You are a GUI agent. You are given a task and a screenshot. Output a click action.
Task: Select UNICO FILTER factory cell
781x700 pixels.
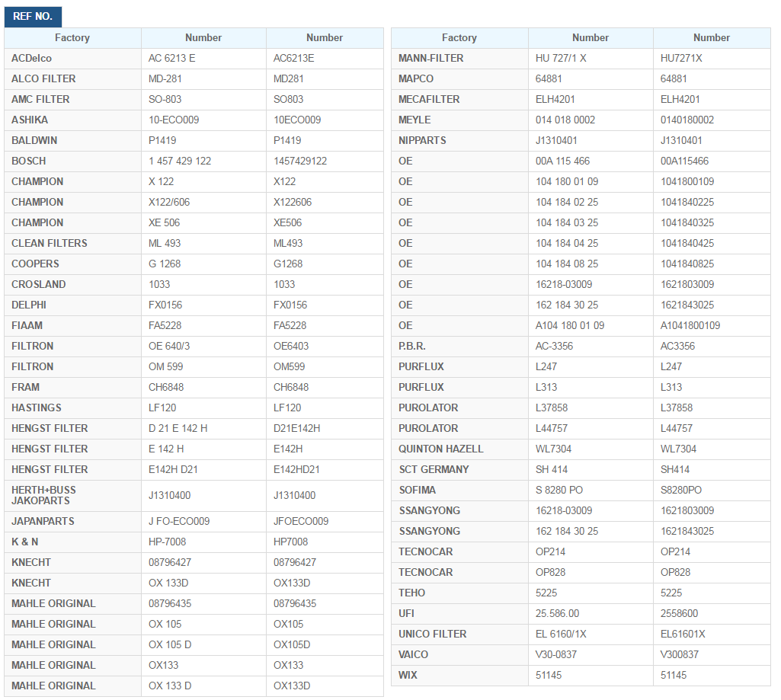tap(459, 634)
